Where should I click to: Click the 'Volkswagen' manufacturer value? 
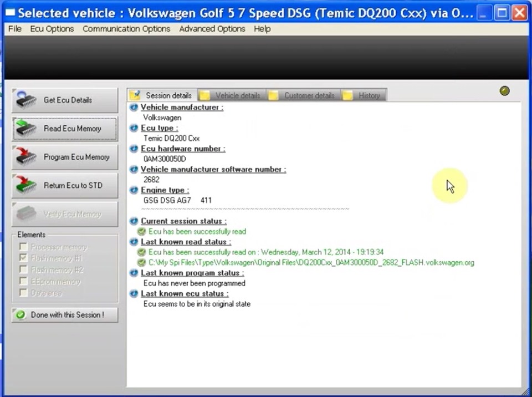[x=162, y=118]
